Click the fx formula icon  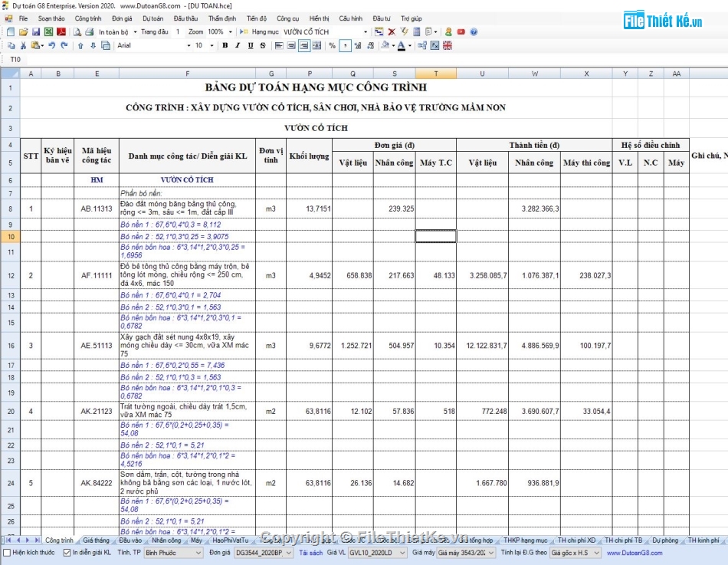click(435, 45)
